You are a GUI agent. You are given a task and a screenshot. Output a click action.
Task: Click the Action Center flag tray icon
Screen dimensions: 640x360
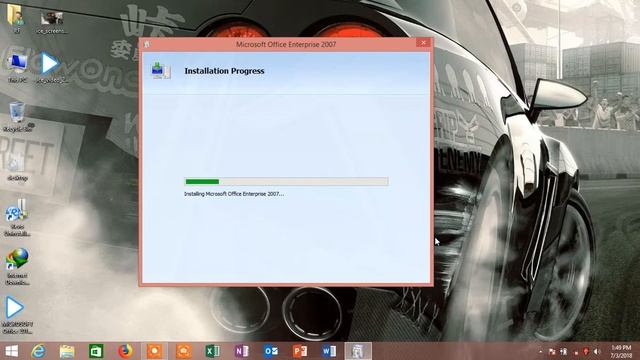[552, 351]
